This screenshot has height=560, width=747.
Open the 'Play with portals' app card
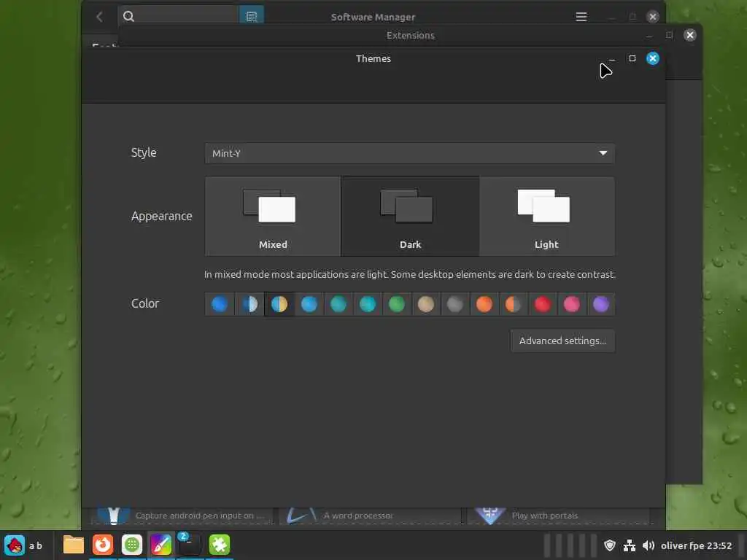pyautogui.click(x=558, y=516)
